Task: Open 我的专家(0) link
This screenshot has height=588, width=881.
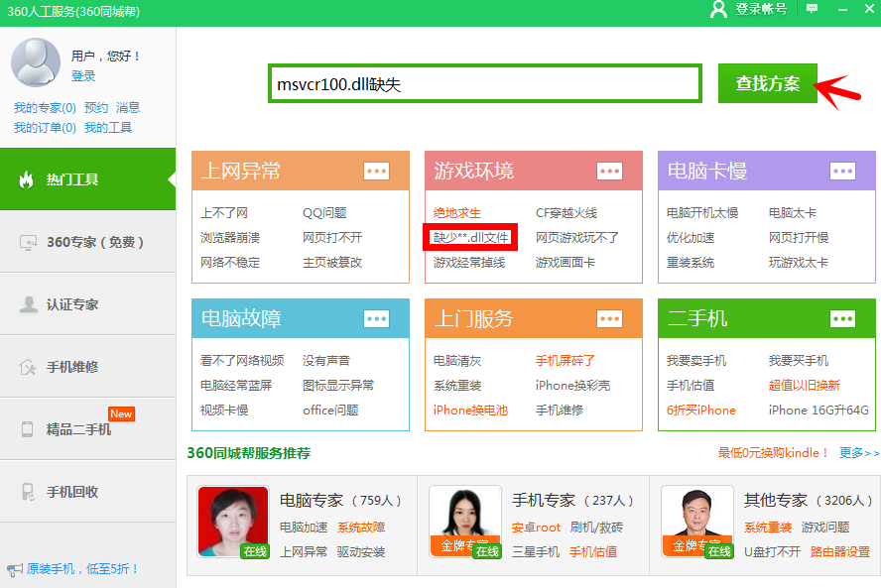Action: [x=45, y=107]
